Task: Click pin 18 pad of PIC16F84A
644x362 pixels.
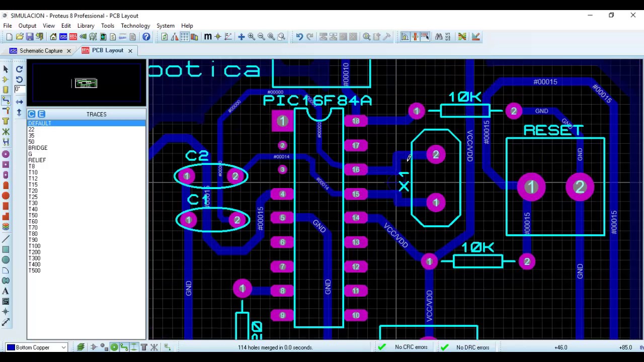Action: click(x=356, y=121)
